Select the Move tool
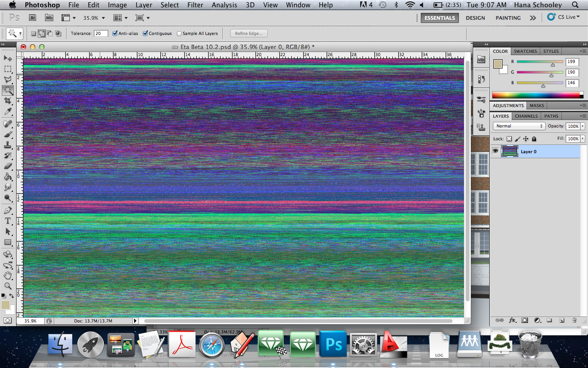Screen dimensions: 588x368 pos(8,58)
